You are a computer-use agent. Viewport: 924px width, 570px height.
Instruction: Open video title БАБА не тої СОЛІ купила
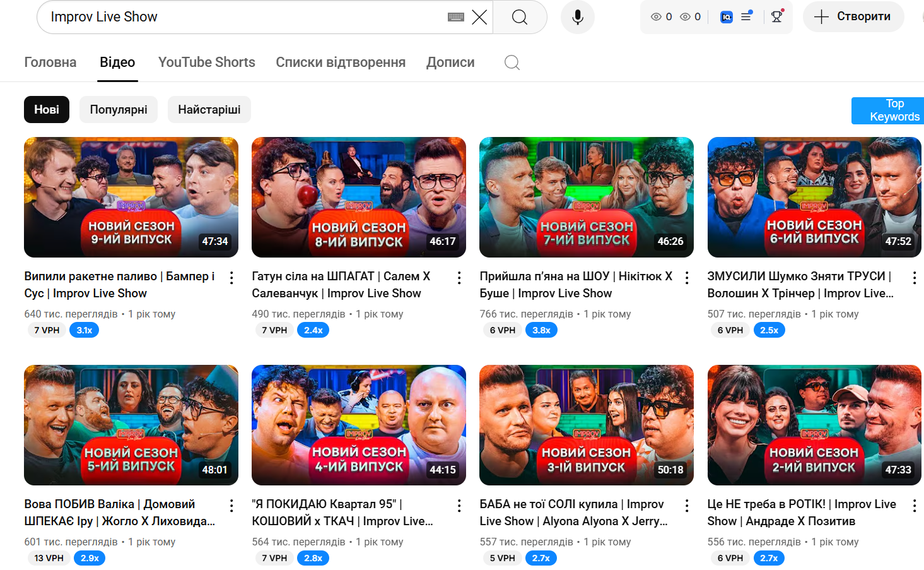pos(574,513)
